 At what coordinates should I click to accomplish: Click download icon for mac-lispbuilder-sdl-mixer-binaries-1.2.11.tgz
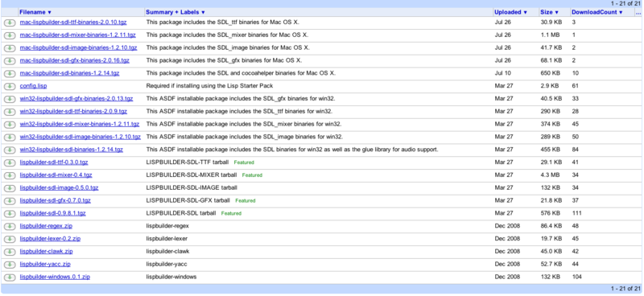coord(9,35)
